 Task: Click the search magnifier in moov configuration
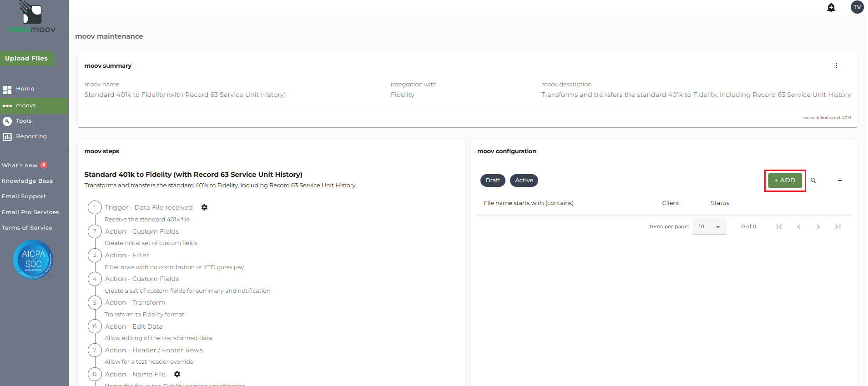coord(813,180)
